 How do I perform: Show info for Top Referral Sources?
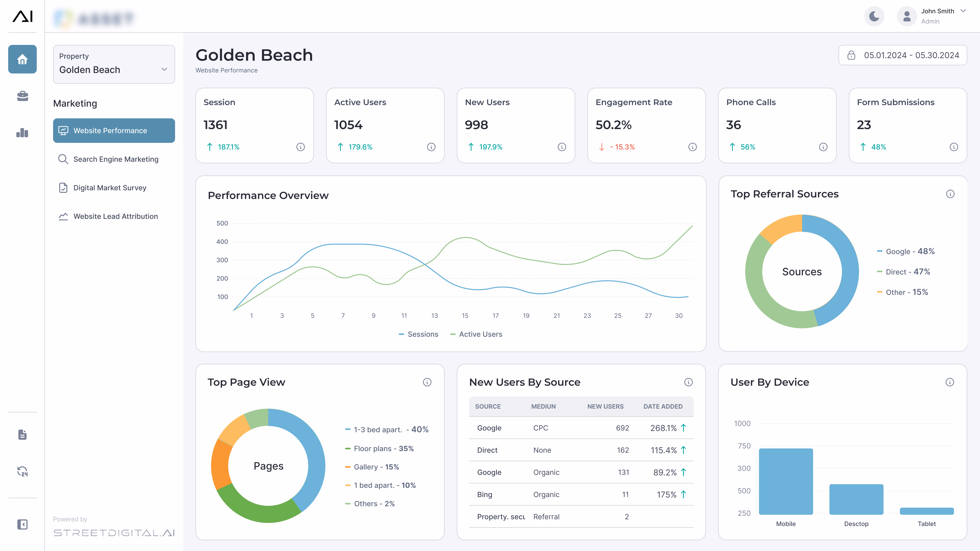[x=950, y=194]
